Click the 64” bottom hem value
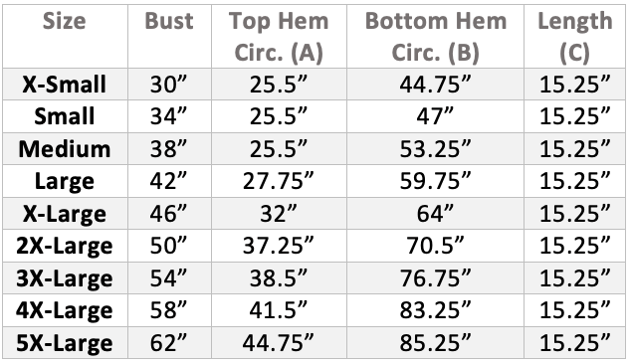Image resolution: width=631 pixels, height=364 pixels. pos(435,214)
